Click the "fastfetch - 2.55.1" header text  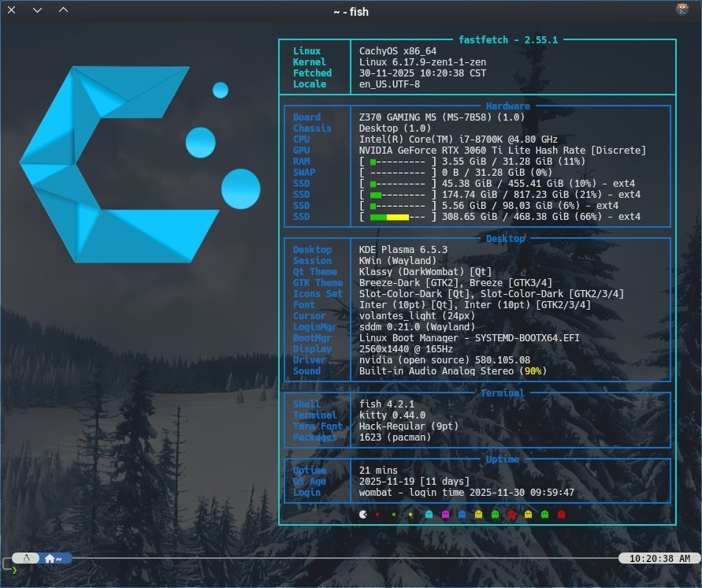(507, 39)
